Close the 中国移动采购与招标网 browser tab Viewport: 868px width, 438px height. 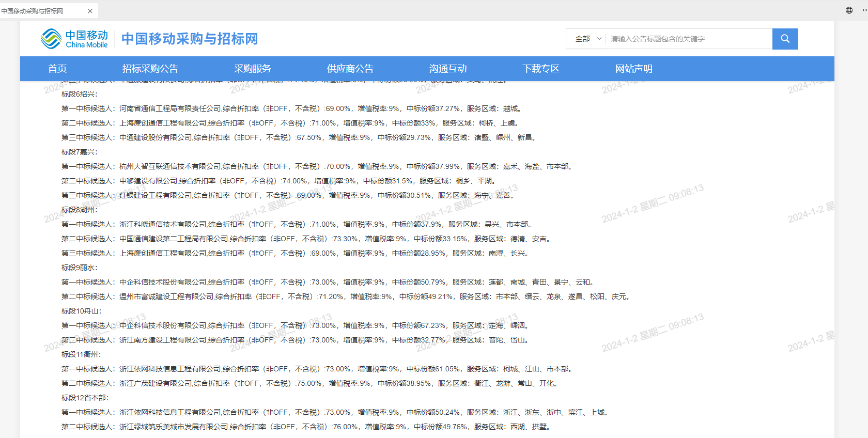pos(90,11)
